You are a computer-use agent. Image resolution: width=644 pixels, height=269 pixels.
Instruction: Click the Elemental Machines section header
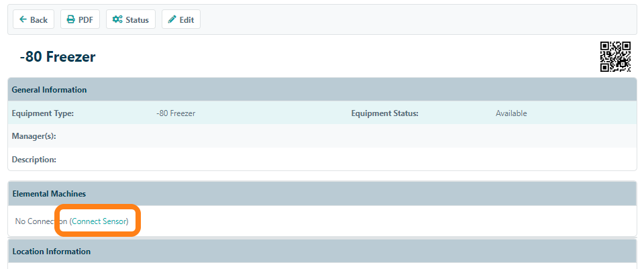click(x=49, y=193)
